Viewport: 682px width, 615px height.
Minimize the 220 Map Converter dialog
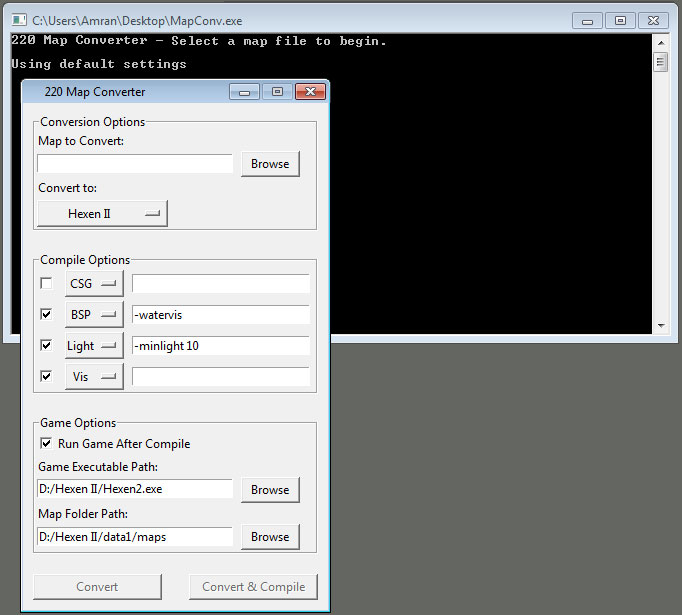[x=244, y=92]
